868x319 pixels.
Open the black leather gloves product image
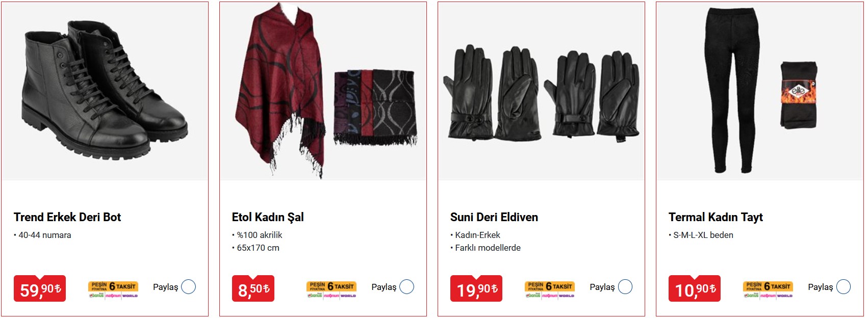click(542, 91)
